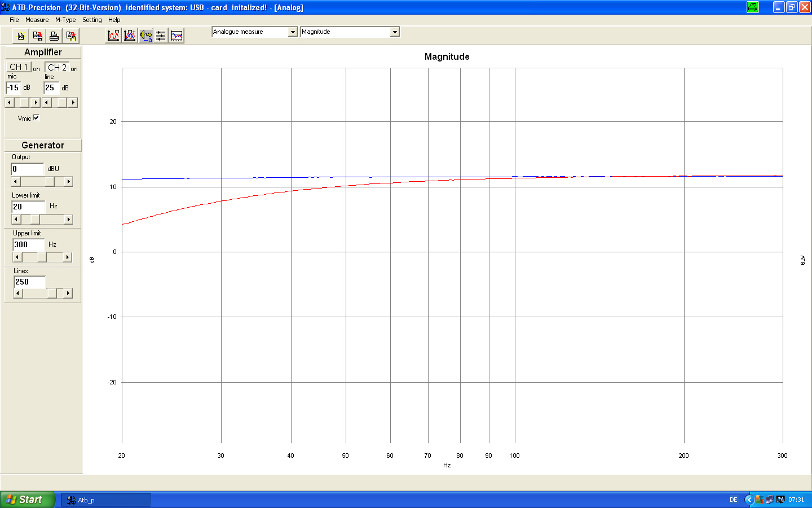
Task: Click the Lower limit slider left arrow
Action: [x=16, y=219]
